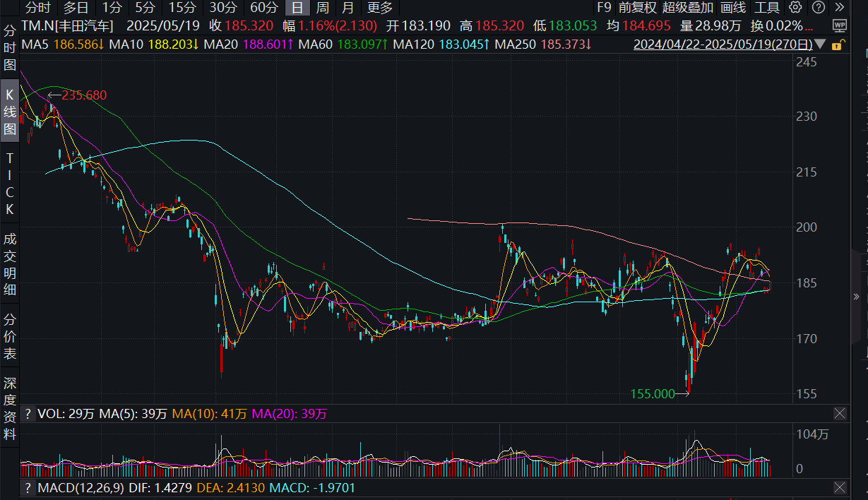
Task: Click the MA5 186.586 indicator label
Action: click(x=63, y=44)
